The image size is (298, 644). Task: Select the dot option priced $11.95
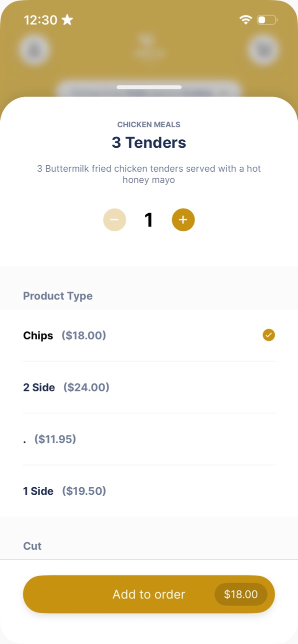(149, 439)
